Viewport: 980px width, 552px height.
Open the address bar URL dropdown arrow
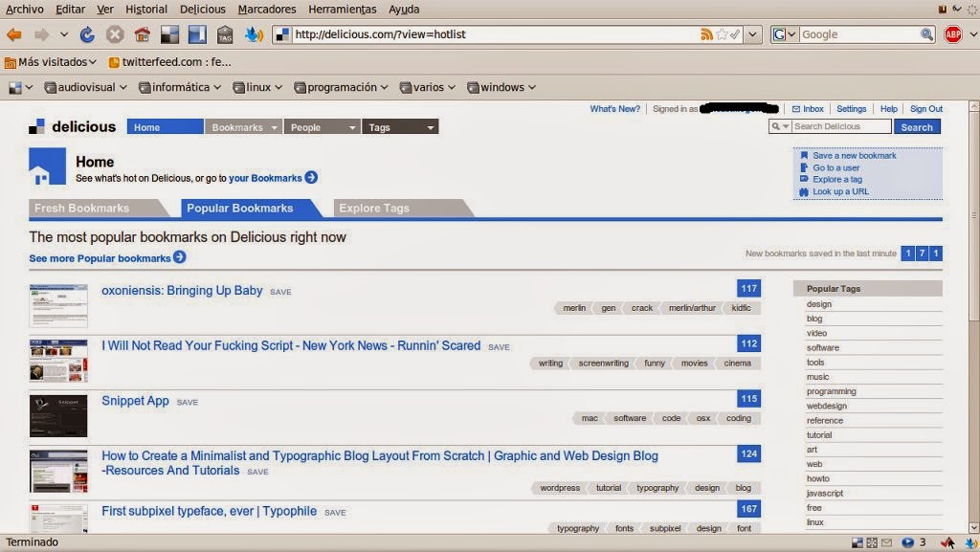(x=752, y=35)
